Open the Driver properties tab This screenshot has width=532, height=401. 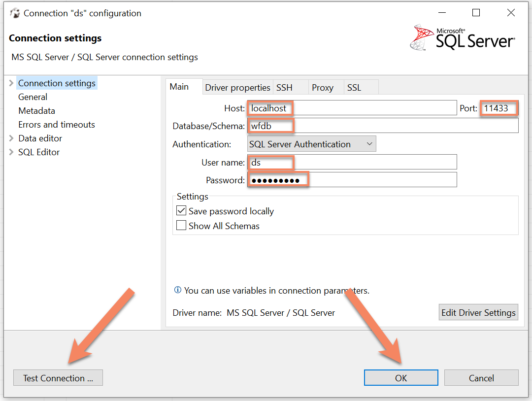tap(237, 88)
